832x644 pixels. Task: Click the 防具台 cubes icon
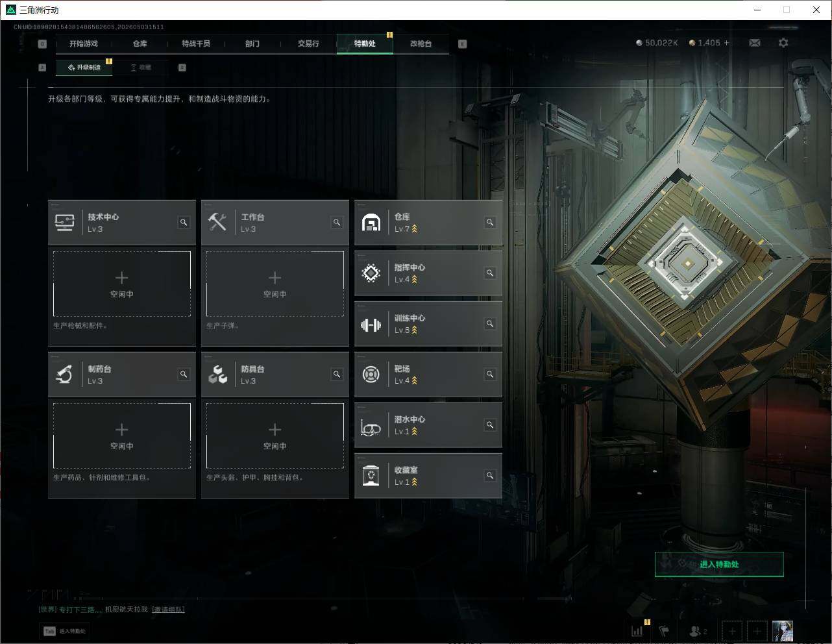(x=217, y=375)
